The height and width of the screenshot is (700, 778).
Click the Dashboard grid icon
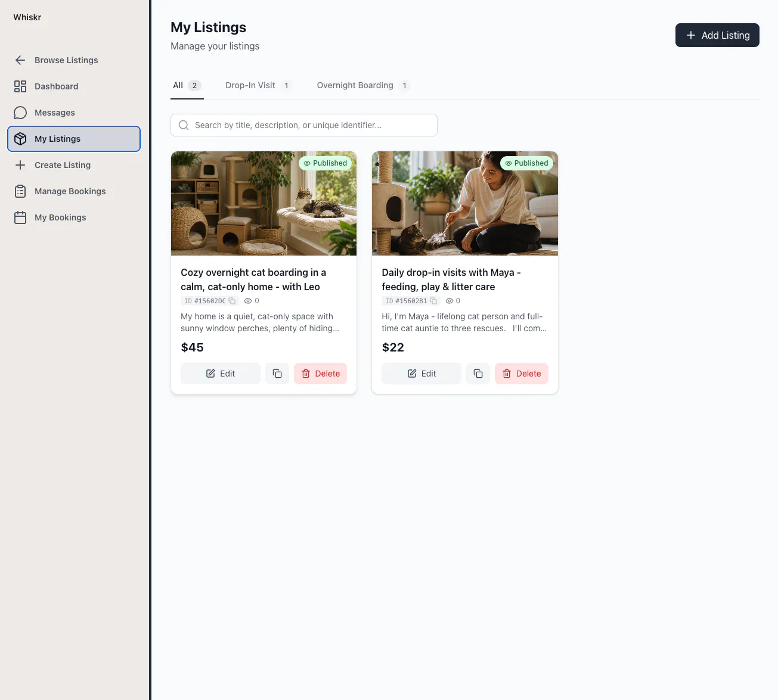click(20, 86)
